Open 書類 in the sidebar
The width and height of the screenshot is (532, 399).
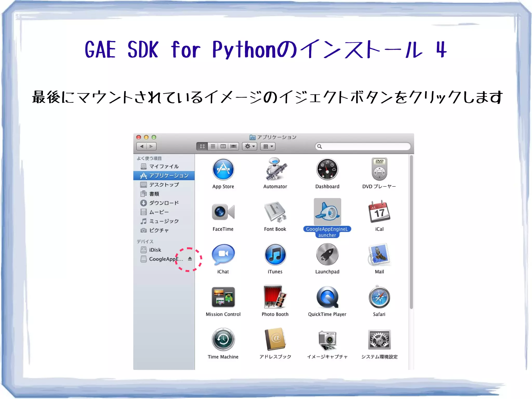pos(164,194)
